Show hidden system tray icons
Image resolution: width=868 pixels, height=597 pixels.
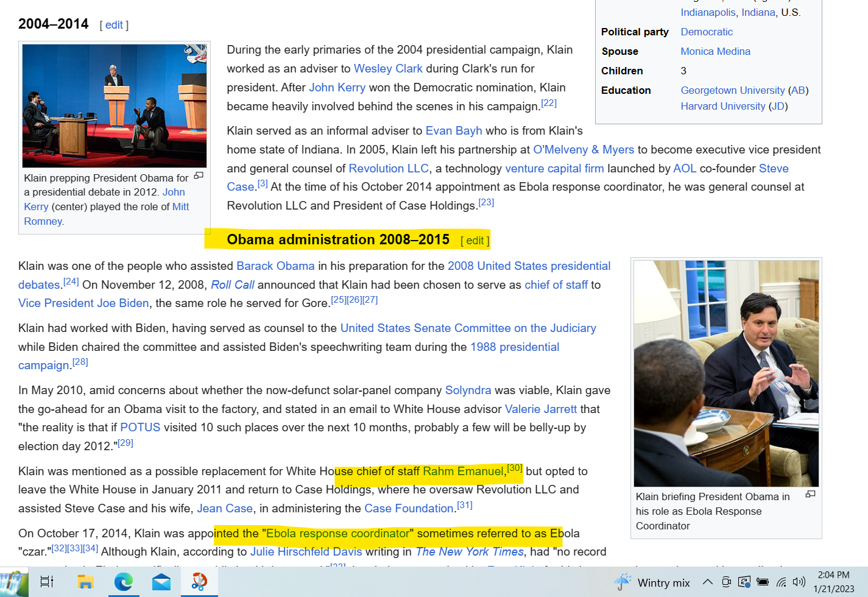click(x=707, y=582)
